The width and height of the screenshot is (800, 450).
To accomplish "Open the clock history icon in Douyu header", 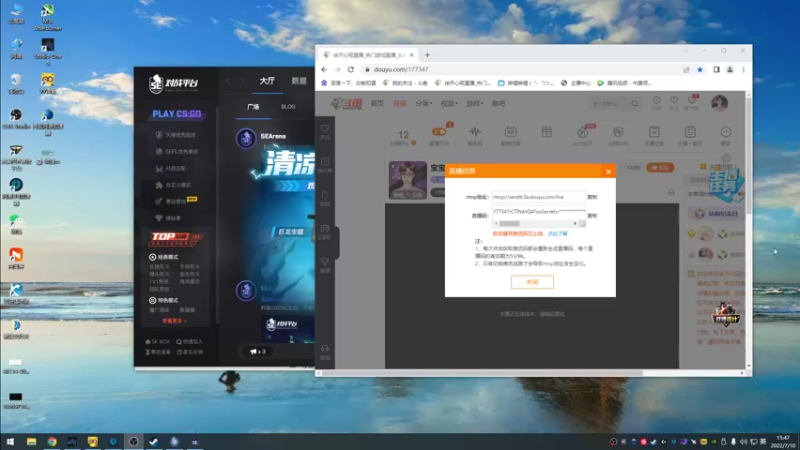I will [657, 103].
